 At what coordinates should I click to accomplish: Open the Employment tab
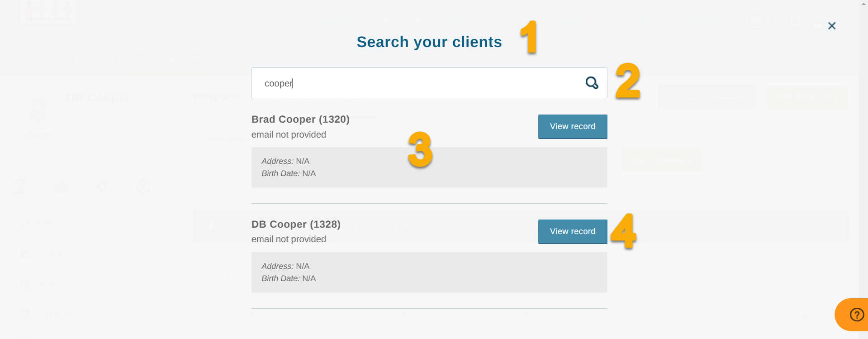245,59
